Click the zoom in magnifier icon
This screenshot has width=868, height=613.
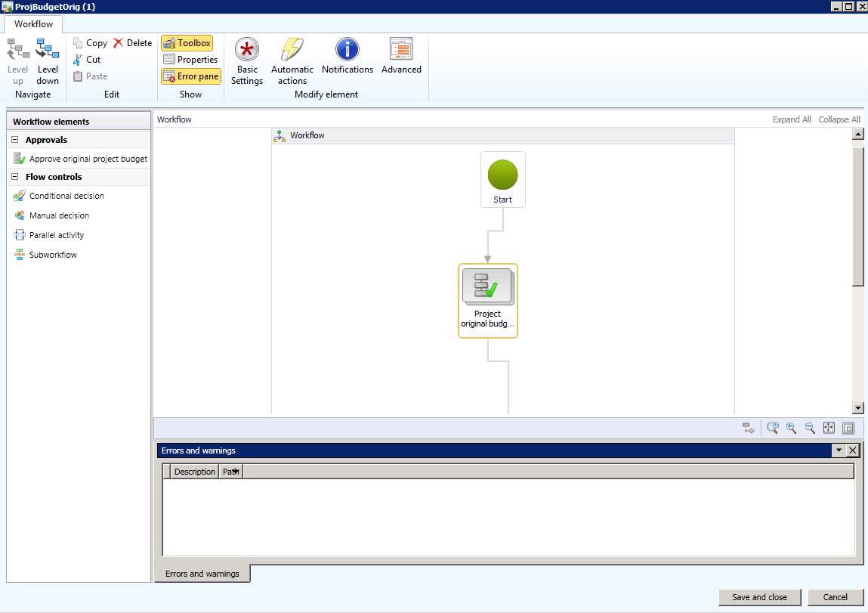(x=791, y=428)
